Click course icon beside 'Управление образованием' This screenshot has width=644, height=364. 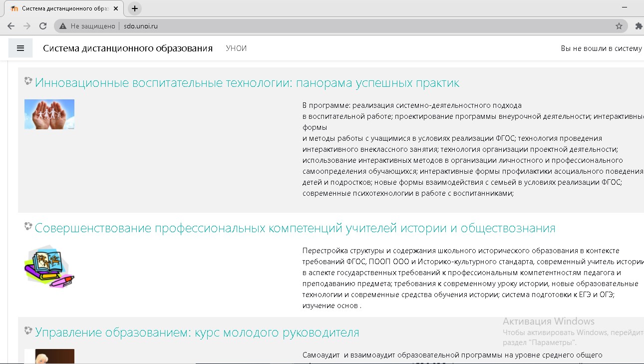[x=28, y=331]
